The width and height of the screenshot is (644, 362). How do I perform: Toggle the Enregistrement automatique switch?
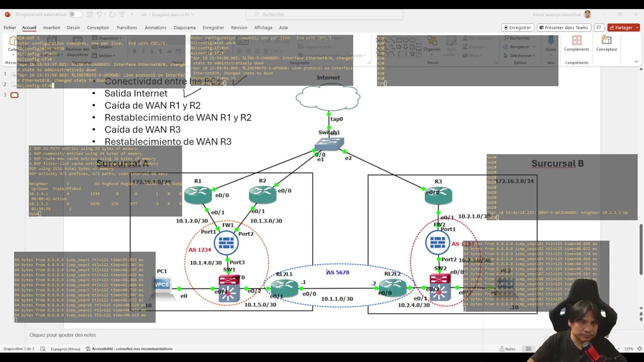click(75, 15)
